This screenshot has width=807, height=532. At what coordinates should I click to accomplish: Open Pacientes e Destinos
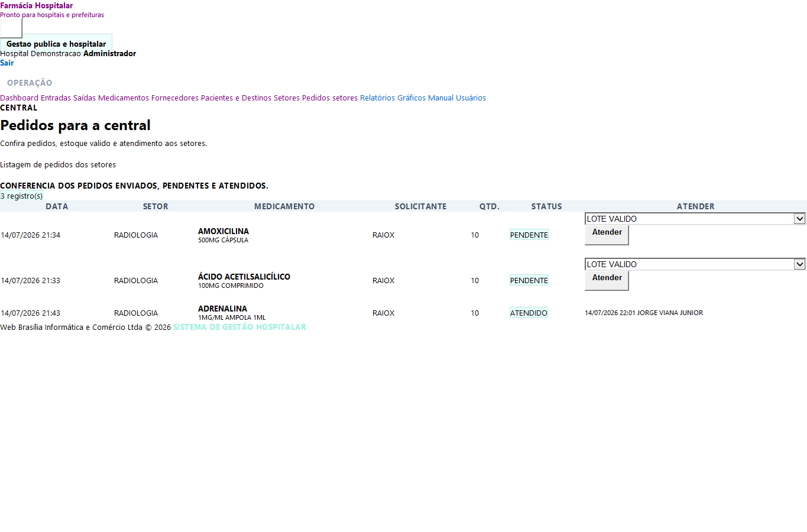(236, 98)
